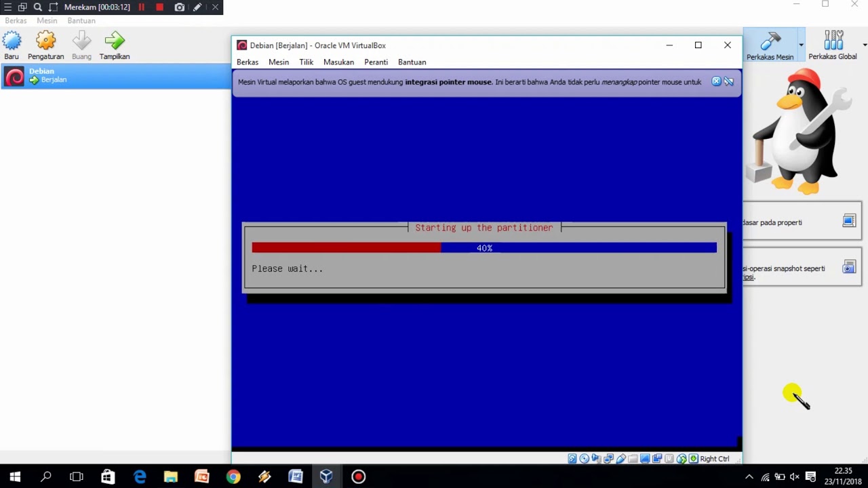This screenshot has height=488, width=868.
Task: Open Masukan menu in VM window
Action: pos(338,62)
